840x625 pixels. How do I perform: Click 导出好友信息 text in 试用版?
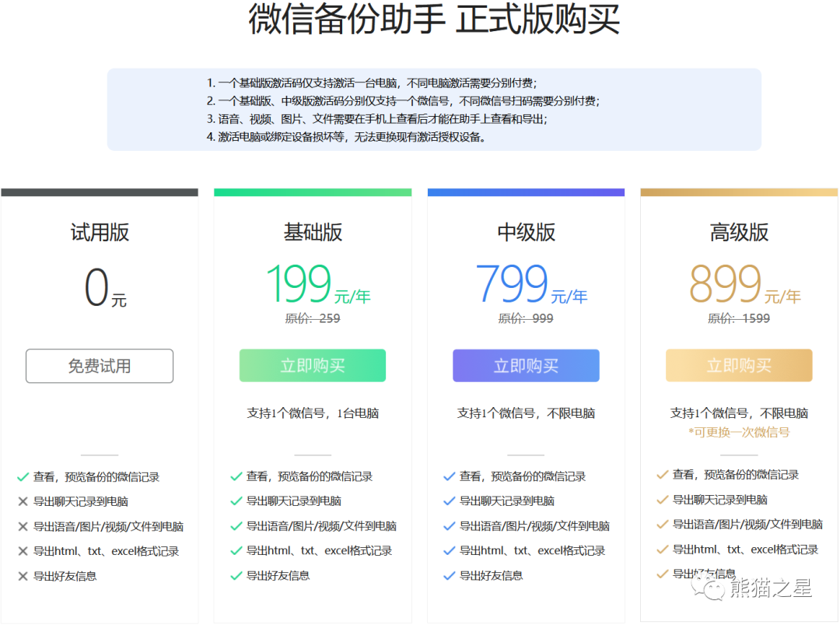click(65, 576)
